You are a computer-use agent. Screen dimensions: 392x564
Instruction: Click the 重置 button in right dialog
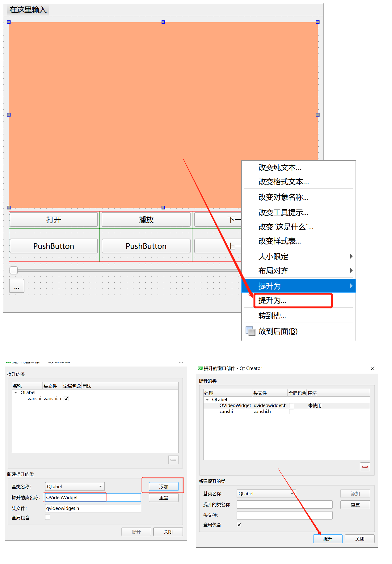[355, 505]
